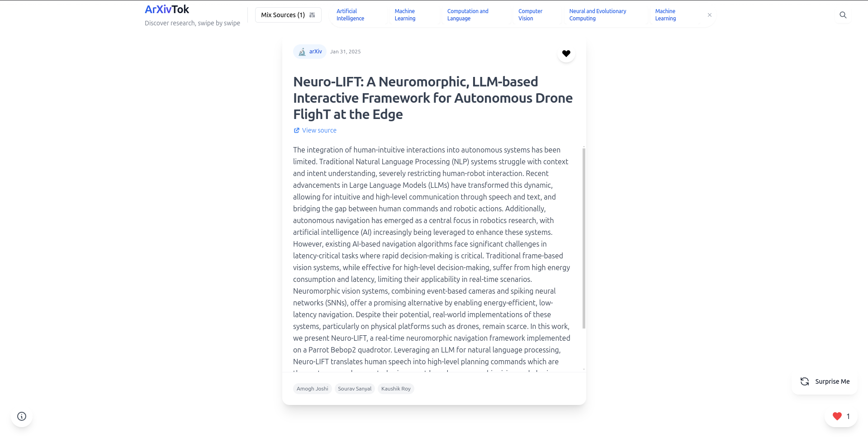The height and width of the screenshot is (438, 868).
Task: Click the sliders icon in Mix Sources
Action: [x=312, y=15]
